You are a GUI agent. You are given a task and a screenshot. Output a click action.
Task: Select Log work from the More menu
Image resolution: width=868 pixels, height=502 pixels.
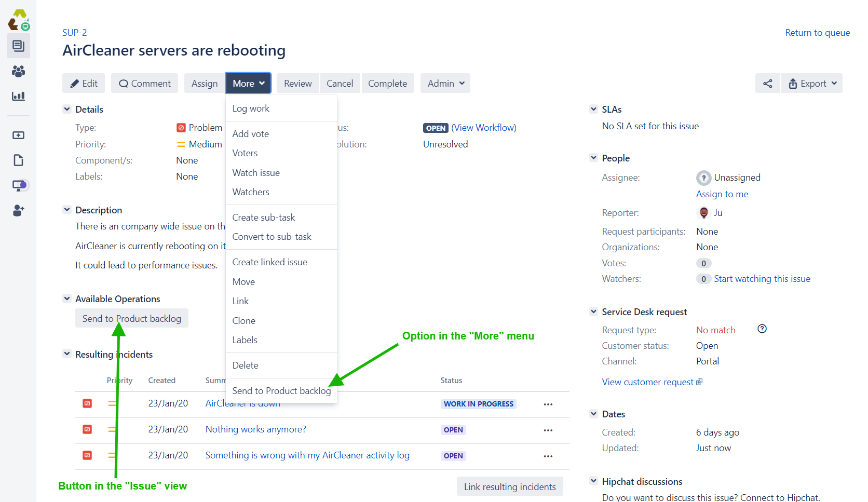coord(251,108)
